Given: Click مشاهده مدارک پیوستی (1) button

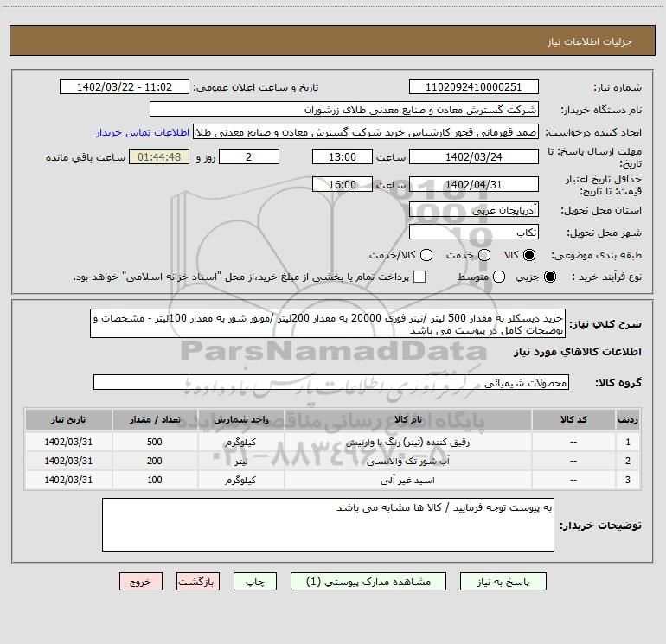Looking at the screenshot, I should point(368,582).
